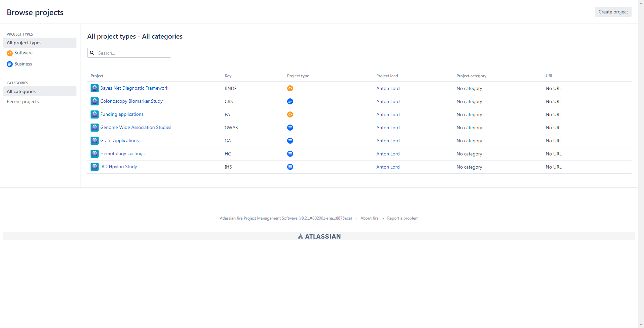Click the Project lead column header
This screenshot has width=644, height=328.
coord(387,76)
